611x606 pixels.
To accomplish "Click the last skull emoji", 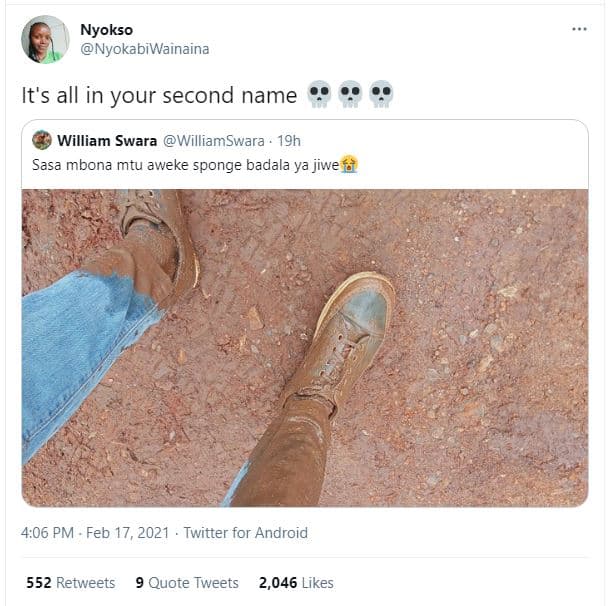I will (x=381, y=95).
